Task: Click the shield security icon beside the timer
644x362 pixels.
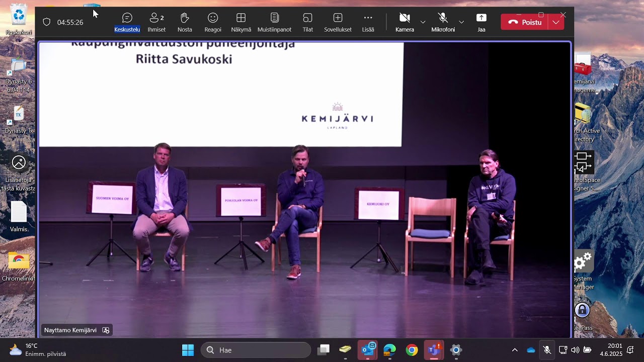Action: click(46, 22)
